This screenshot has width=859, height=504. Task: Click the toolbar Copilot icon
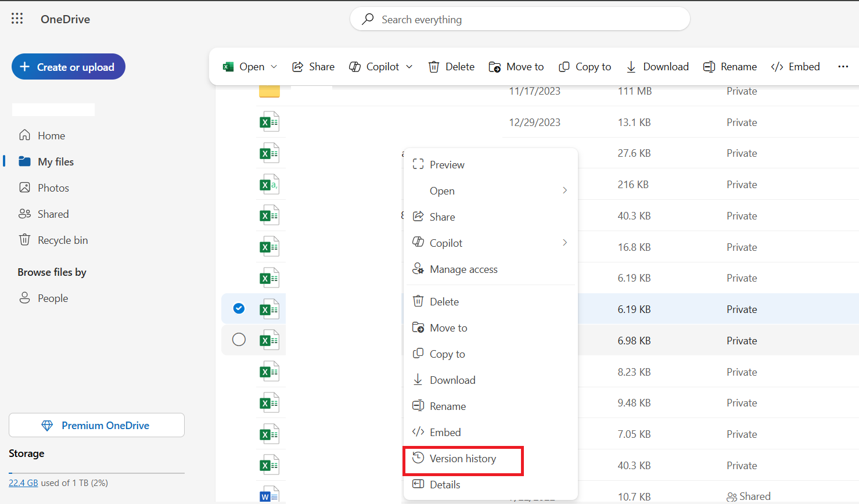(355, 67)
